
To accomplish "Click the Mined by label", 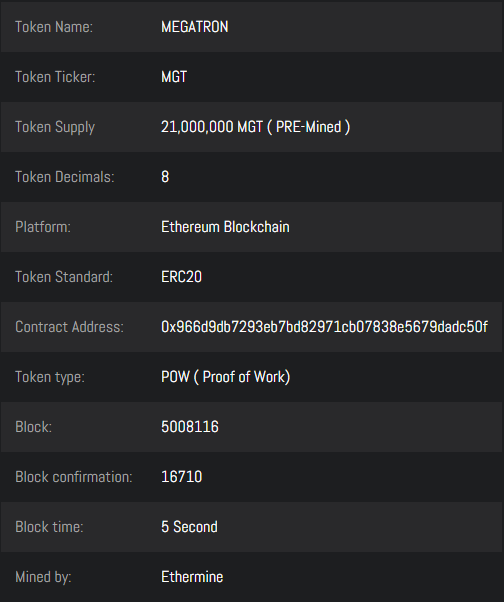I will coord(43,577).
